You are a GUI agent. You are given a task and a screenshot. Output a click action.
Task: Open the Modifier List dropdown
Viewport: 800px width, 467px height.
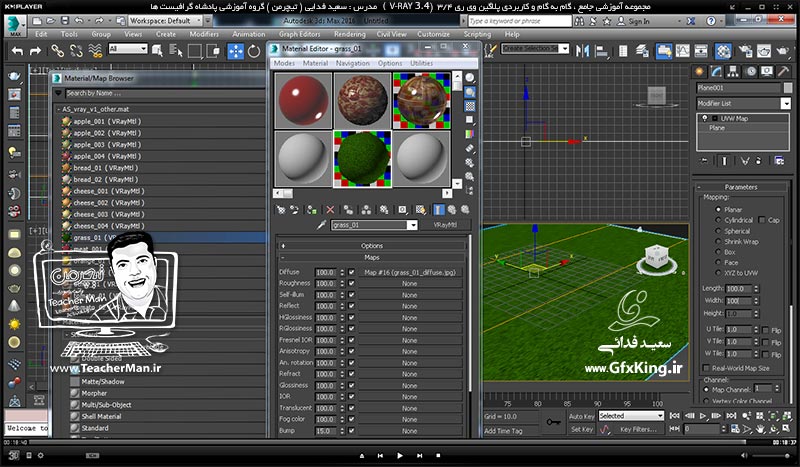(785, 104)
